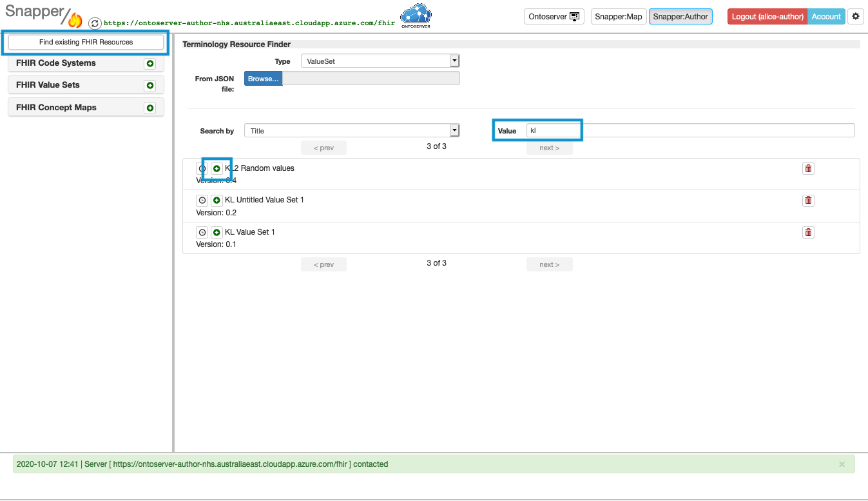Click Version: 0.1 text
Viewport: 868px width, 501px height.
coord(217,244)
